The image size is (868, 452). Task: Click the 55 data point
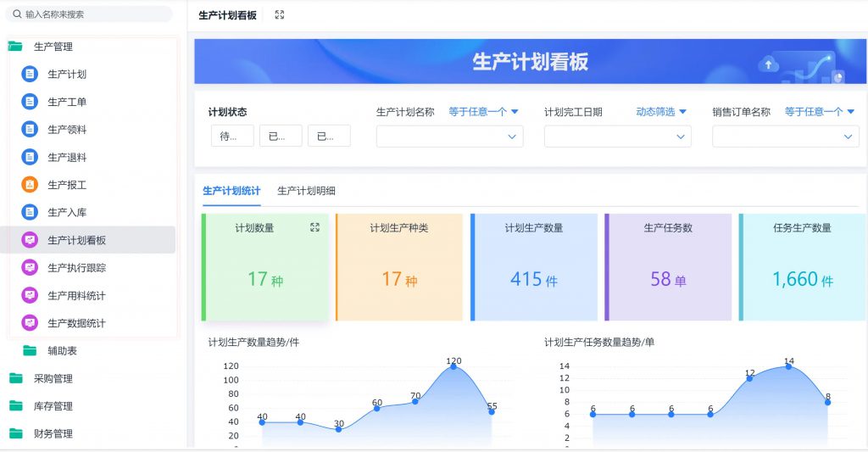[492, 411]
